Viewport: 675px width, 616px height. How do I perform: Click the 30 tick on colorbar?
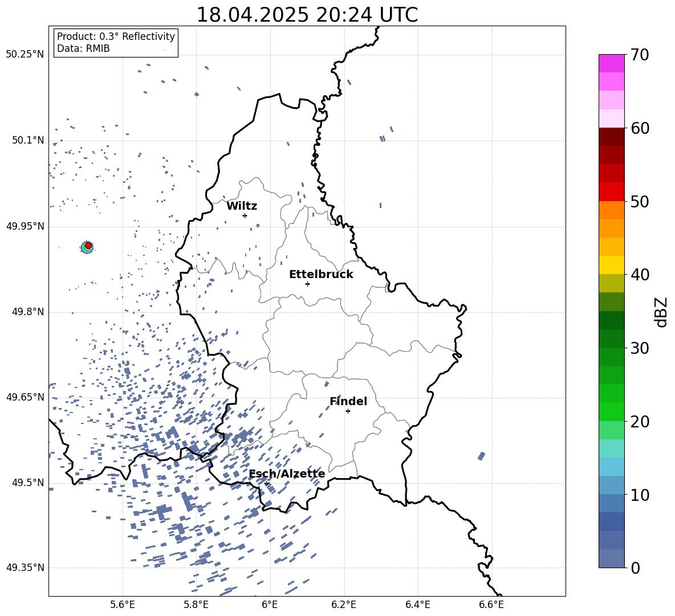(x=639, y=348)
